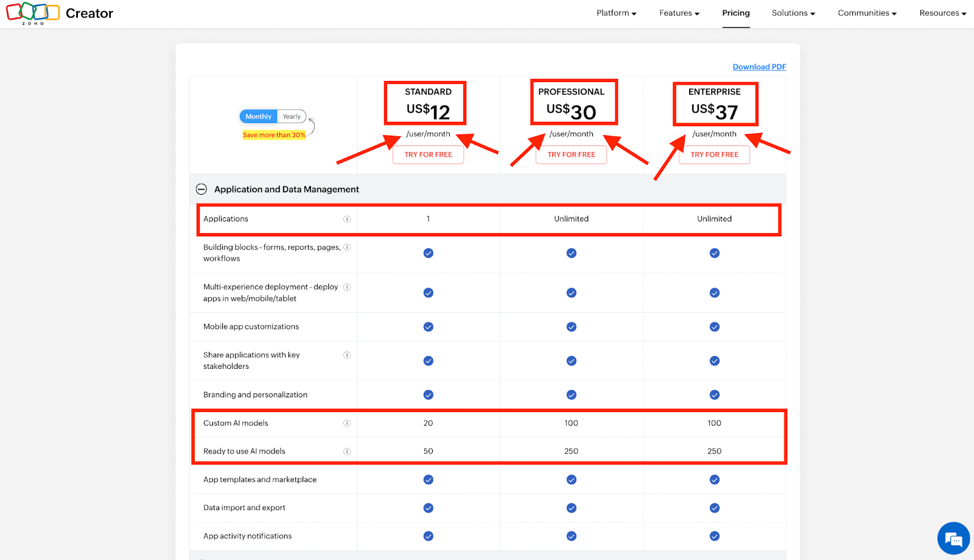This screenshot has height=560, width=974.
Task: Click Standard checkmark for App templates and marketplace
Action: (429, 480)
